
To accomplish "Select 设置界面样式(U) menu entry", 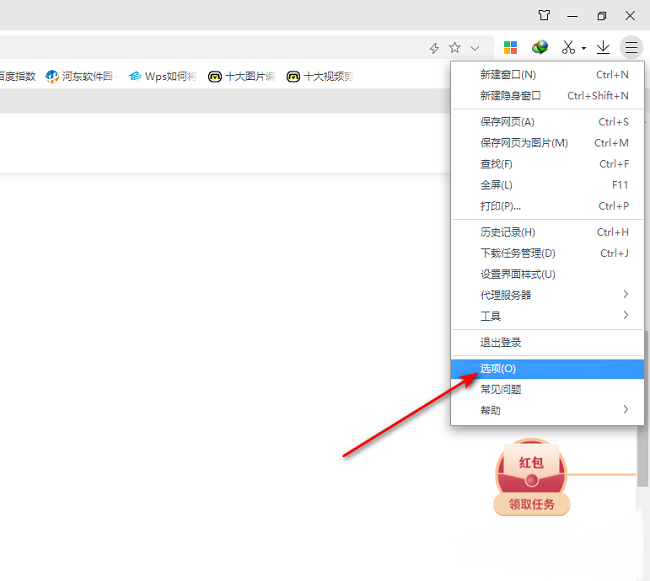I will coord(547,274).
